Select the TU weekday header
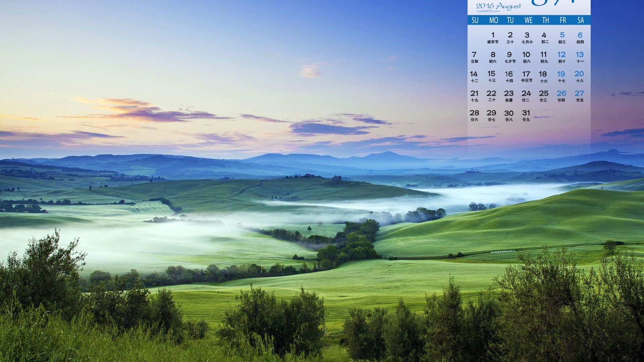This screenshot has height=362, width=644. coord(510,20)
